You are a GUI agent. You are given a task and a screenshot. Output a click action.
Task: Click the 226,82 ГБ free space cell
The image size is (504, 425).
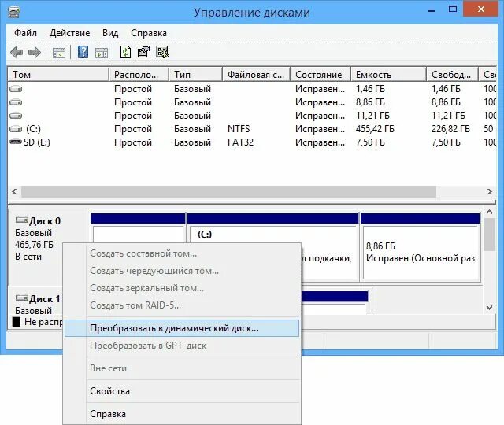450,129
